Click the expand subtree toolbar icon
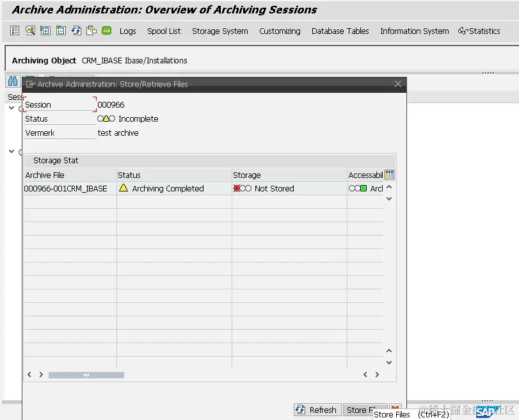Screen dimensions: 519x420 [x=45, y=31]
